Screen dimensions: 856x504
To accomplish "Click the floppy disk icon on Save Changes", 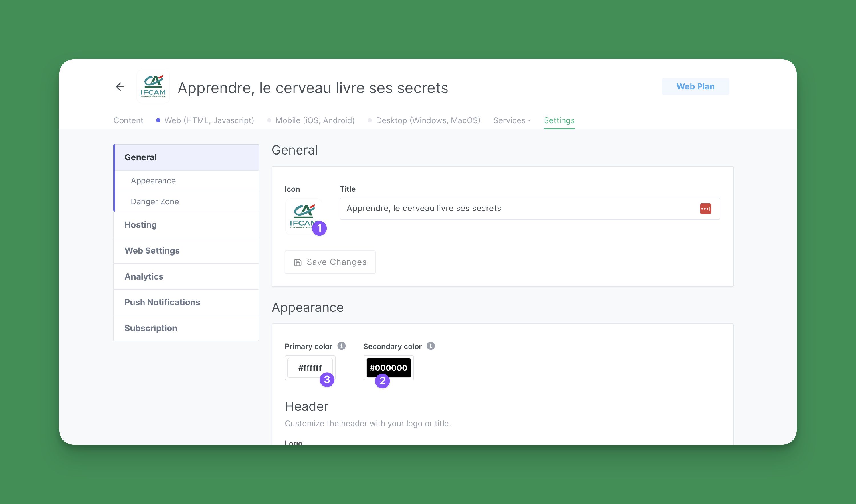I will pos(297,262).
